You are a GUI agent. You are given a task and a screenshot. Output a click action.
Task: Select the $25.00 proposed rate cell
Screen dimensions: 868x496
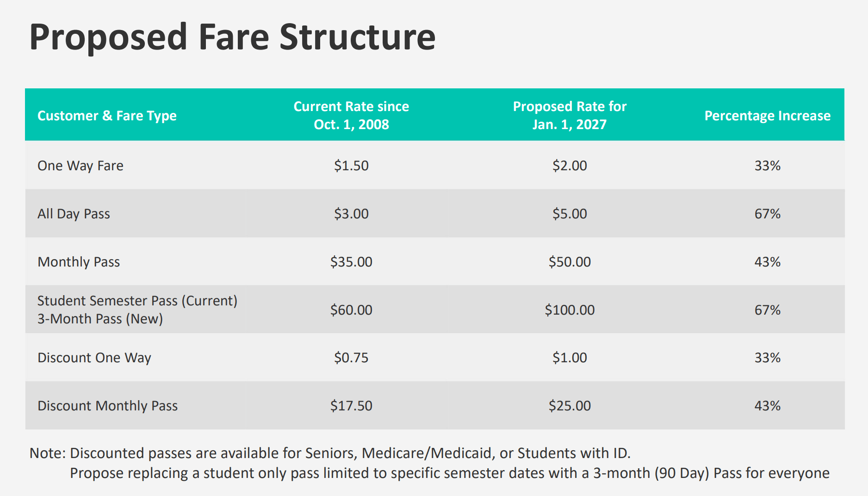click(570, 406)
